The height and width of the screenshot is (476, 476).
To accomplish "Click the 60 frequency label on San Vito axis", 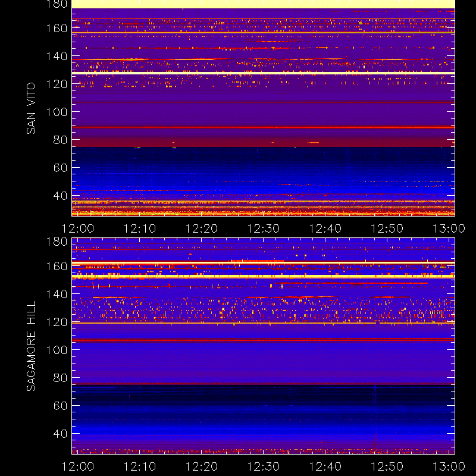I will click(x=60, y=168).
